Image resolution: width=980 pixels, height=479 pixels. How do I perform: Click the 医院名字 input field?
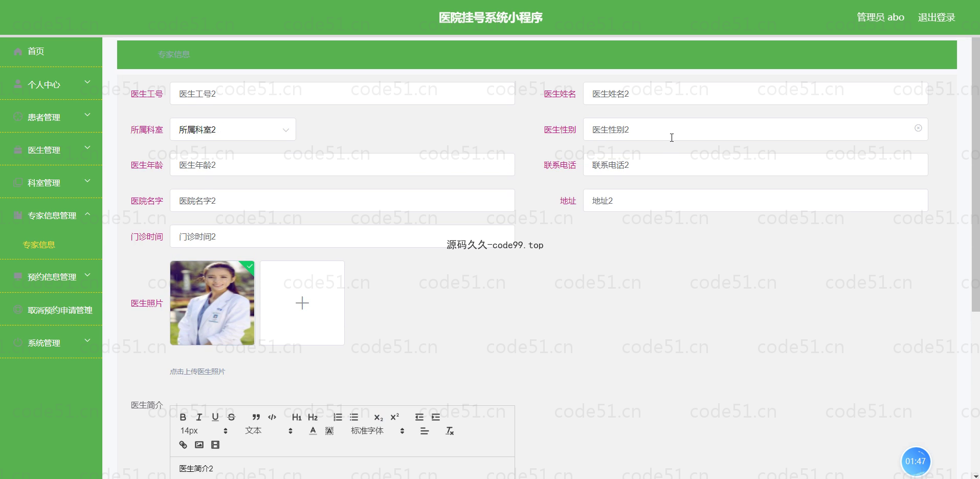coord(342,201)
